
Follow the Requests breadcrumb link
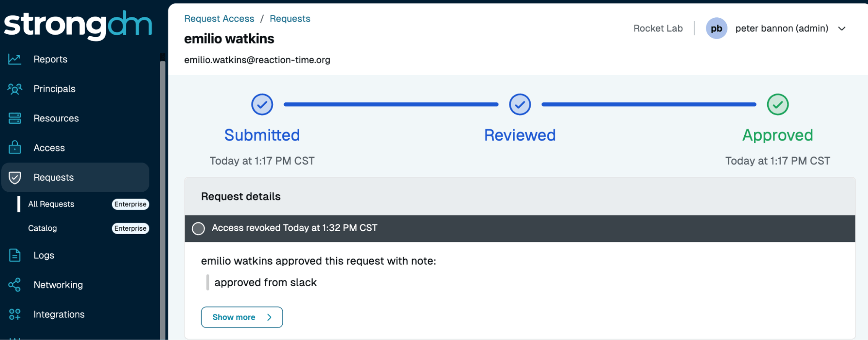click(290, 18)
